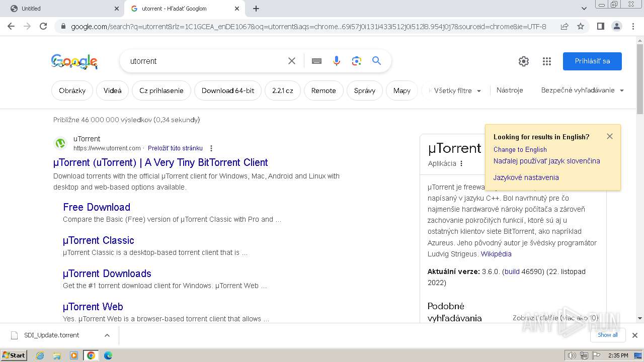The height and width of the screenshot is (362, 644).
Task: Open the Free Download sitelink
Action: pos(97,207)
